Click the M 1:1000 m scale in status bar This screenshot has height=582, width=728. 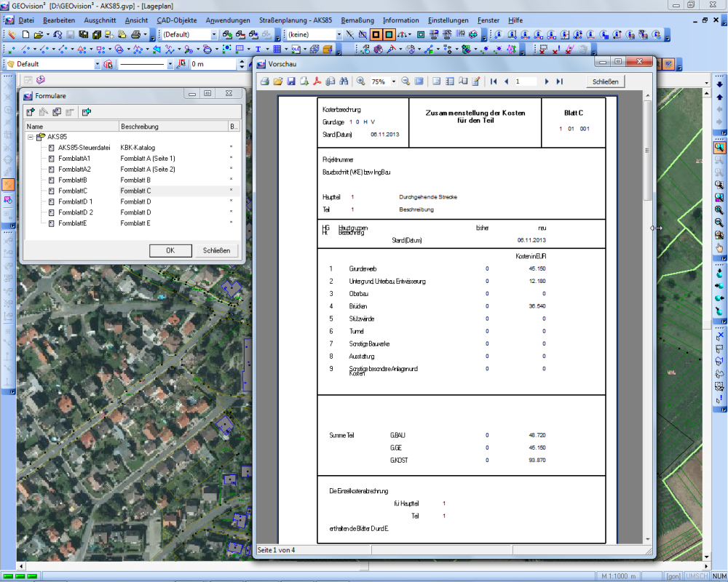(618, 576)
